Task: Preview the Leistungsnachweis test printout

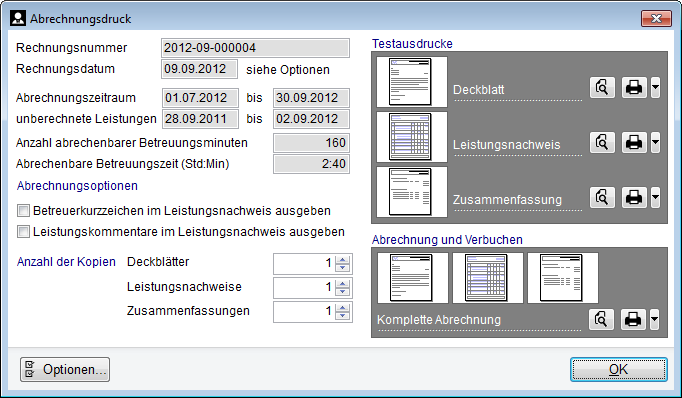Action: click(x=602, y=142)
